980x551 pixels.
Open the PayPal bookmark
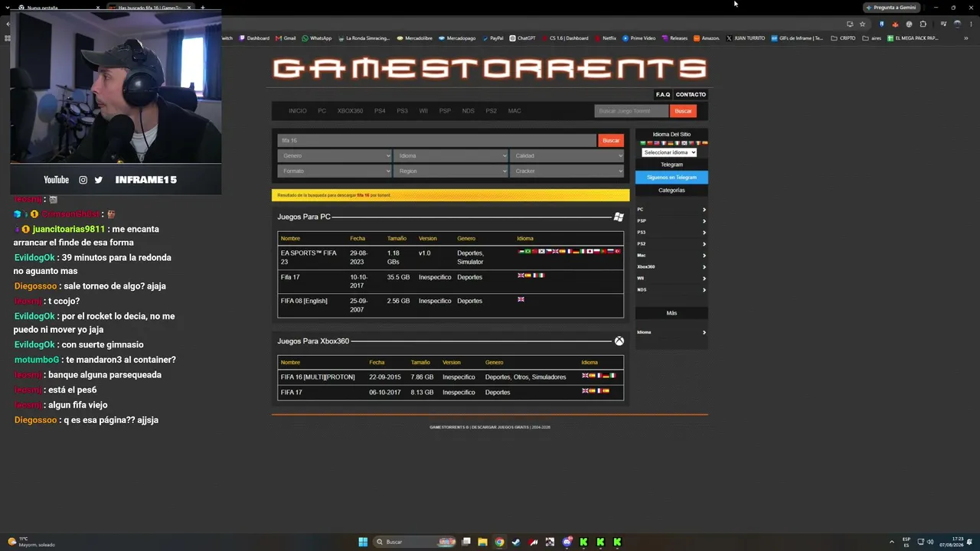coord(492,38)
